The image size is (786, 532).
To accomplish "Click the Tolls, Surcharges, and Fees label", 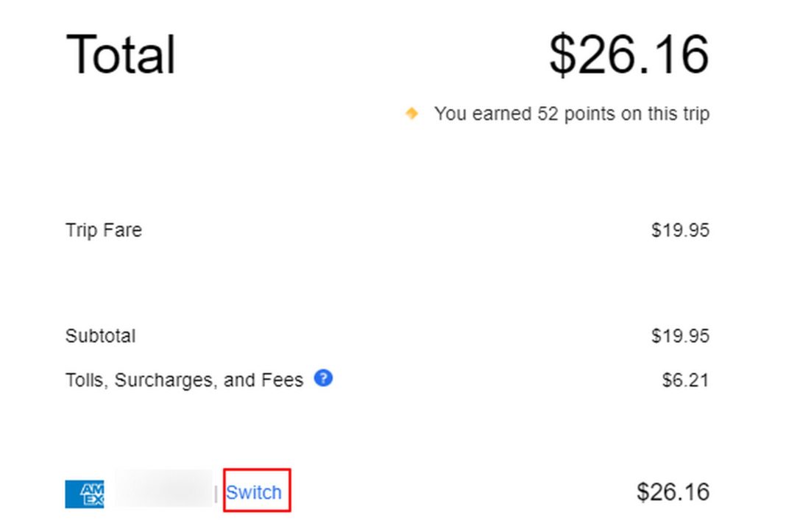I will click(x=184, y=379).
